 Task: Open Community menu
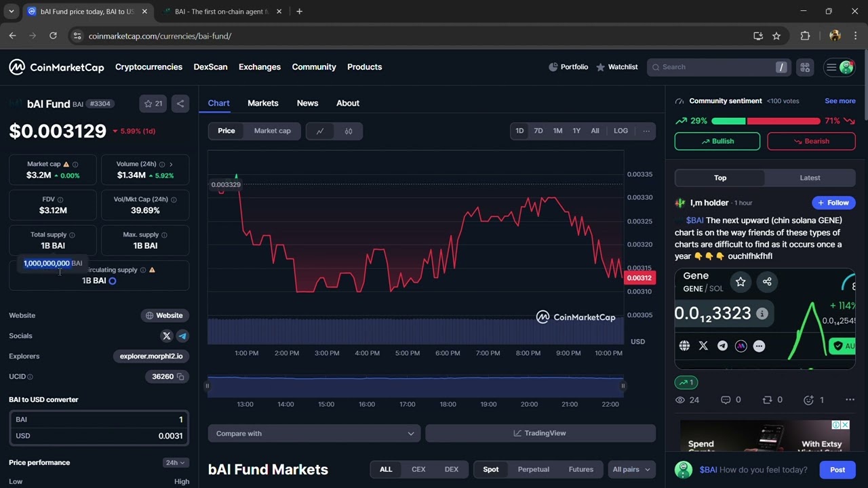click(x=314, y=67)
